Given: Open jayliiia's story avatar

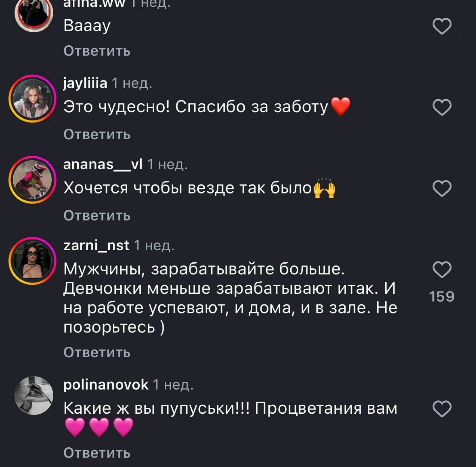Looking at the screenshot, I should pyautogui.click(x=32, y=99).
